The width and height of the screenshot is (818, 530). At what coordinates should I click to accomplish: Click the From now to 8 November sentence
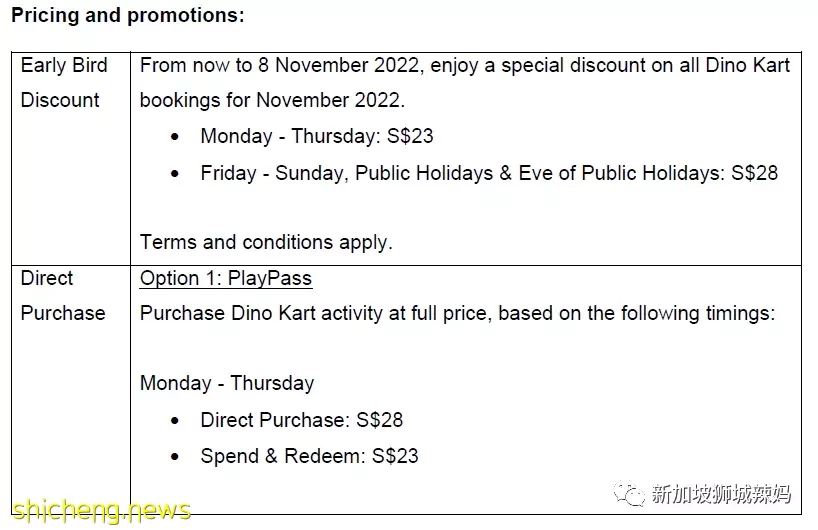(x=465, y=66)
